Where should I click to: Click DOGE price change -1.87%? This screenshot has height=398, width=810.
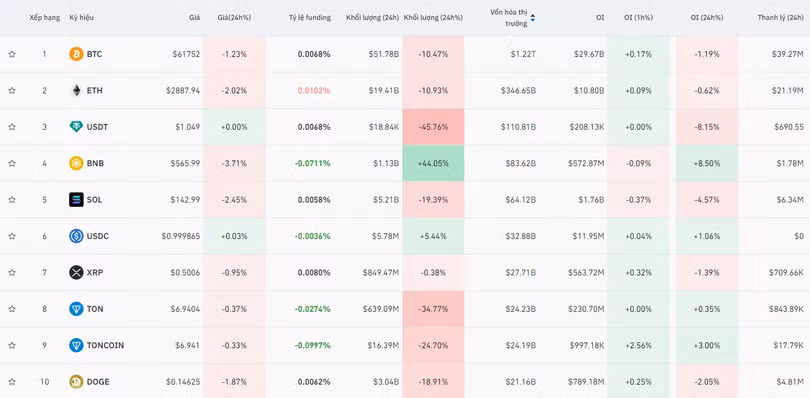click(234, 382)
